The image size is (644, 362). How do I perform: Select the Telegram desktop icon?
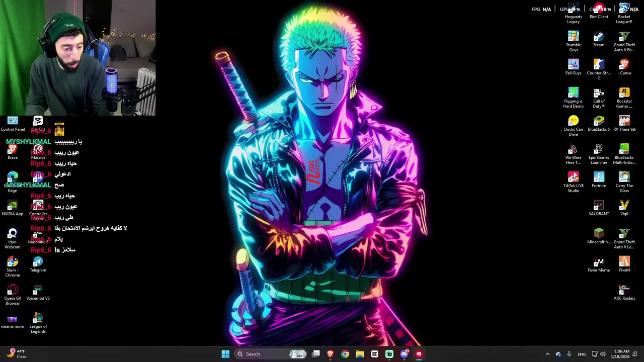click(38, 264)
